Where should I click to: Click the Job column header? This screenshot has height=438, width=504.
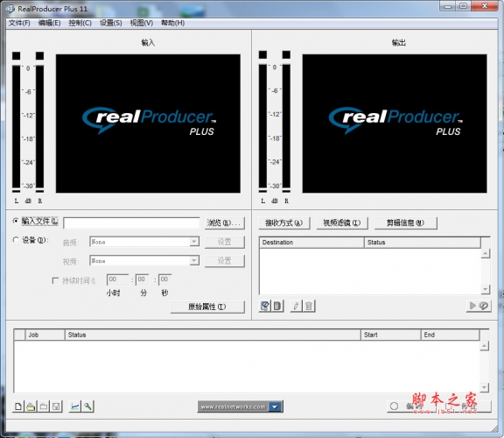click(45, 335)
